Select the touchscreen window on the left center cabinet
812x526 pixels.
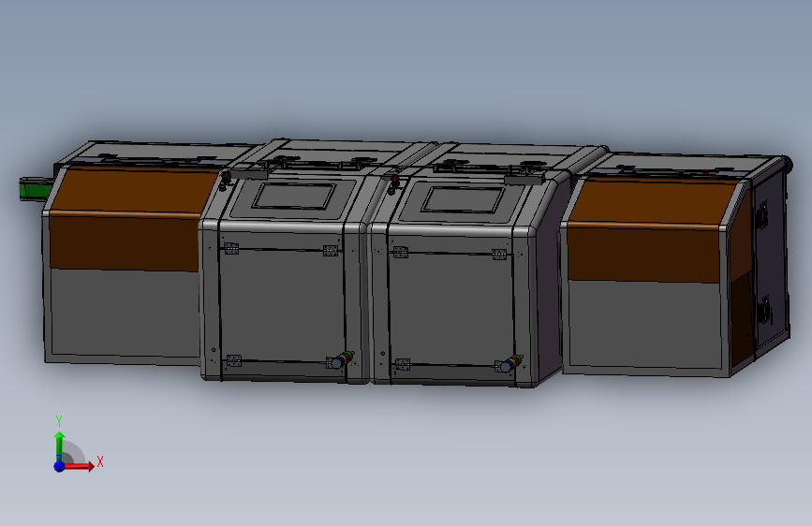click(294, 197)
